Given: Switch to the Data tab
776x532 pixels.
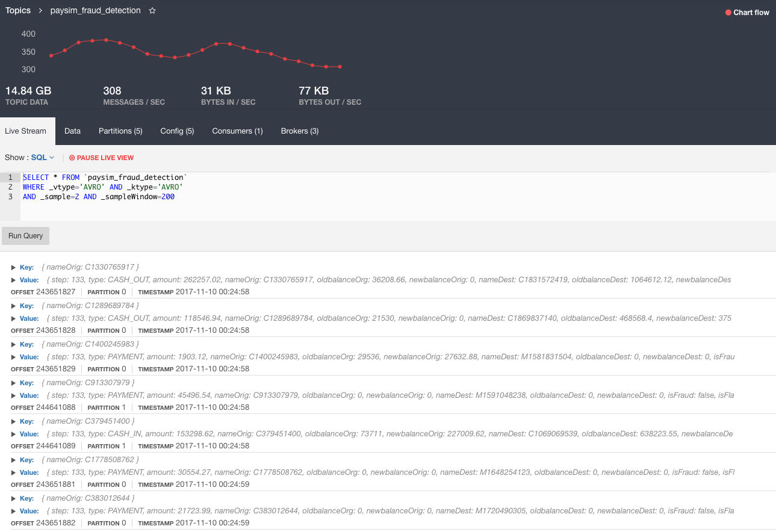Looking at the screenshot, I should click(72, 131).
